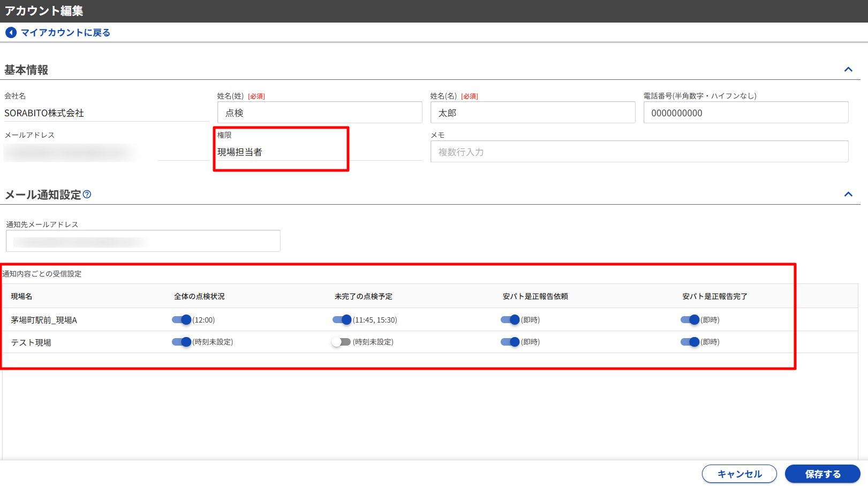Click the 通知先メールアドレス input field
868x486 pixels.
click(x=143, y=241)
